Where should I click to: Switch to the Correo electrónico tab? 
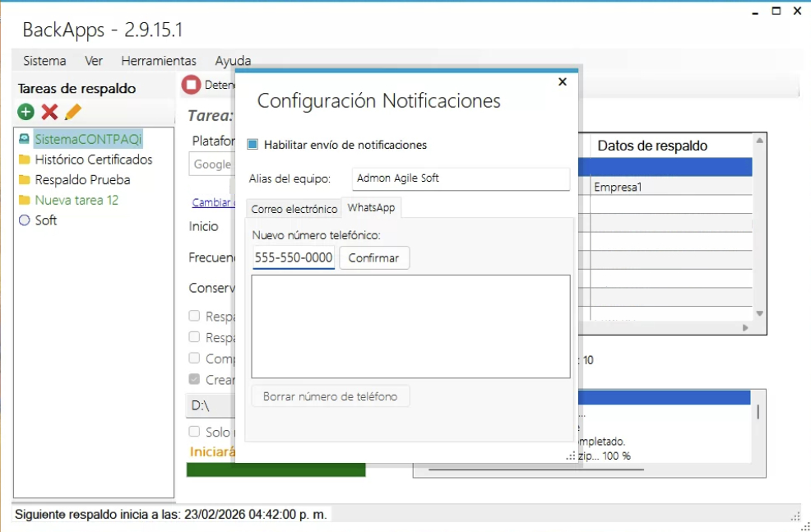(294, 209)
